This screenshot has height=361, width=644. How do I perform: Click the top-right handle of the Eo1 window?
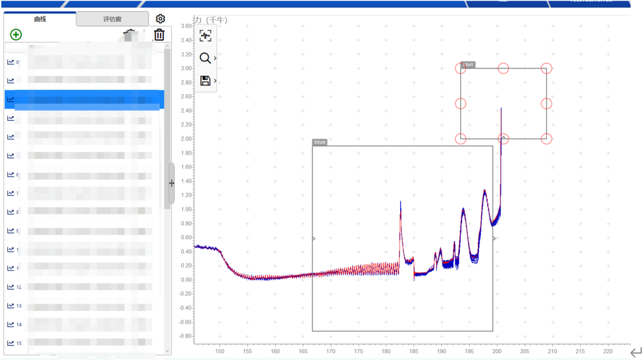point(546,69)
